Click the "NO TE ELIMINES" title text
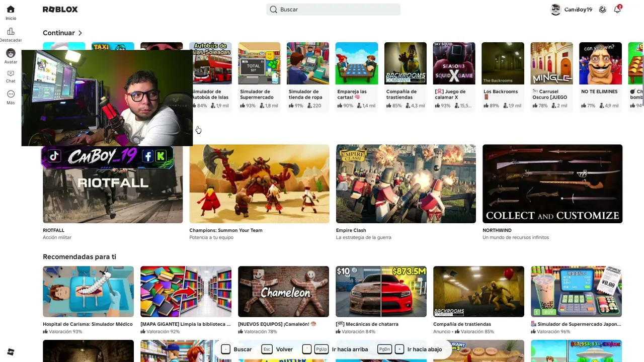Image resolution: width=644 pixels, height=362 pixels. coord(599,92)
